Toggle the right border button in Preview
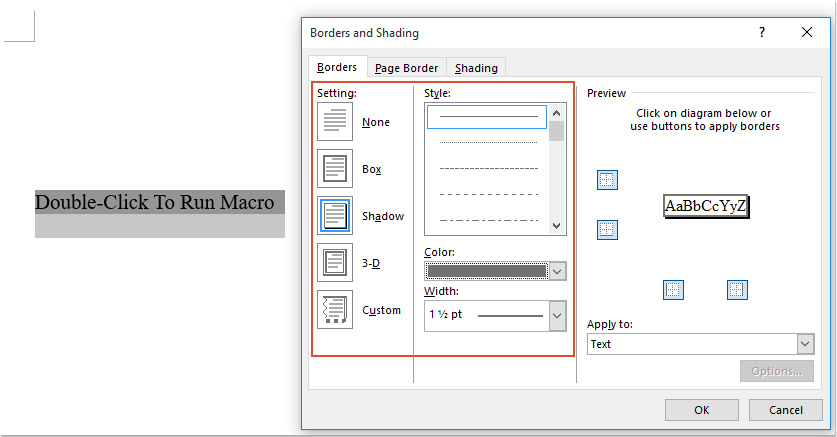 tap(737, 290)
